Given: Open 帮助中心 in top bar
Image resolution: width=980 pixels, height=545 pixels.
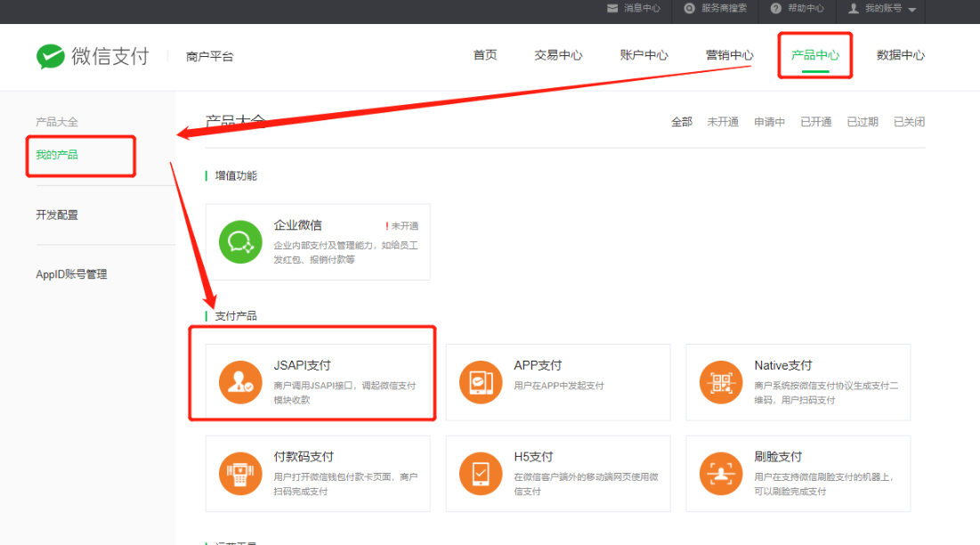Looking at the screenshot, I should (x=798, y=9).
